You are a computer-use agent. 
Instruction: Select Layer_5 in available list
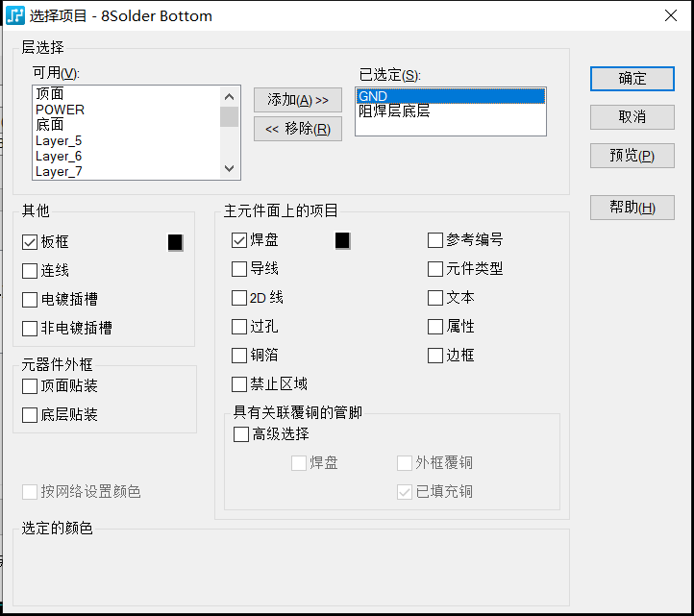click(127, 140)
